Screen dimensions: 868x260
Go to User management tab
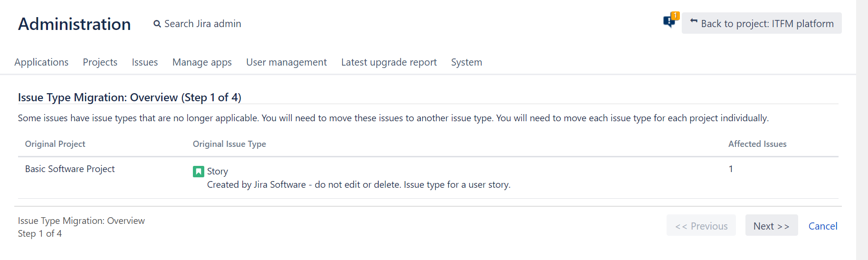(x=286, y=62)
